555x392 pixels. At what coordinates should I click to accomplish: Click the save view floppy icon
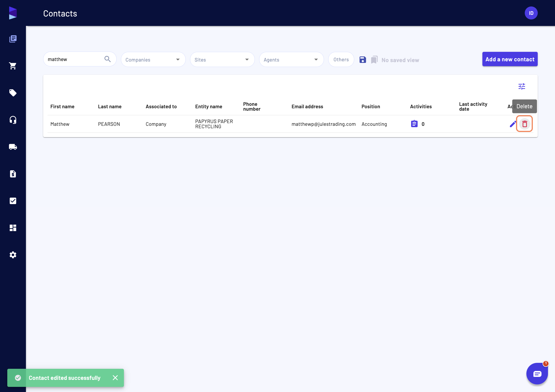(363, 60)
